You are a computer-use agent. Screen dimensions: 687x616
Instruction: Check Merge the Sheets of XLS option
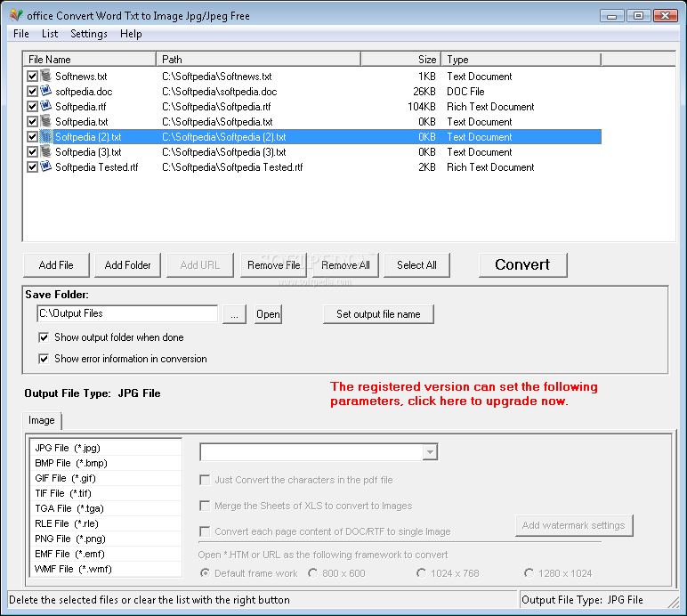click(x=205, y=506)
